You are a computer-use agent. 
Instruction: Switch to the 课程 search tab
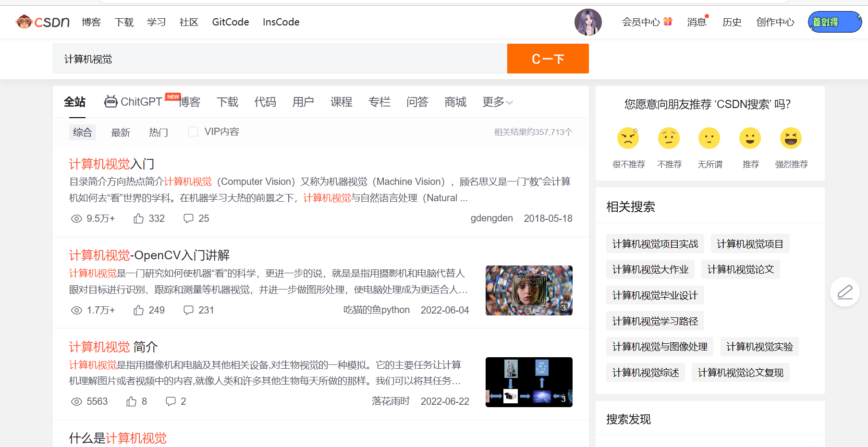[341, 102]
